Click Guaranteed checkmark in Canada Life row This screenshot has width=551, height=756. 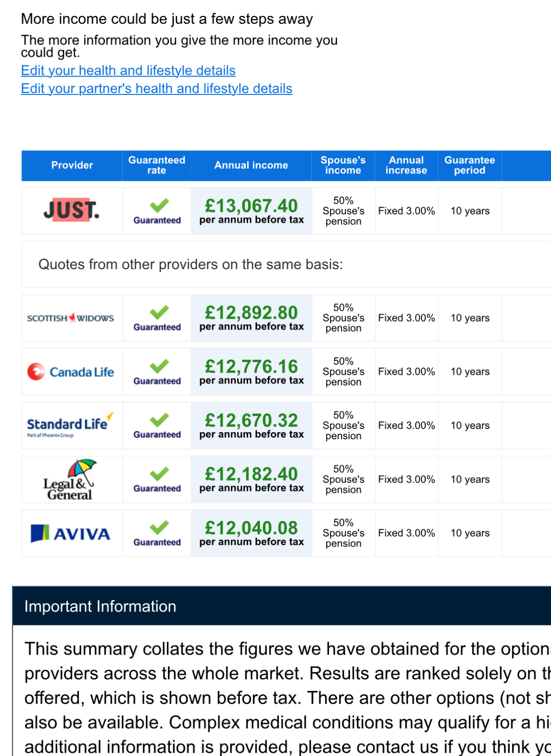point(159,366)
